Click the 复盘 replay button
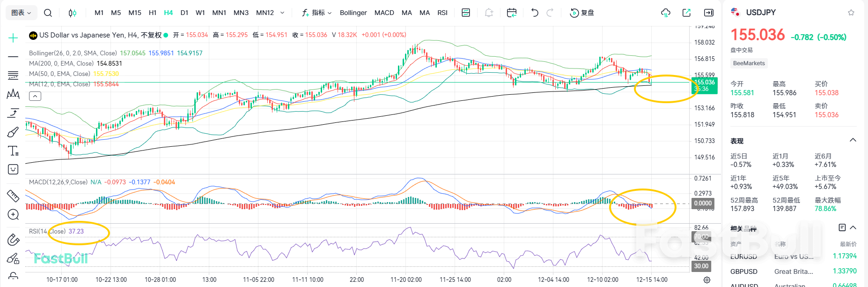This screenshot has width=868, height=287. click(x=582, y=13)
